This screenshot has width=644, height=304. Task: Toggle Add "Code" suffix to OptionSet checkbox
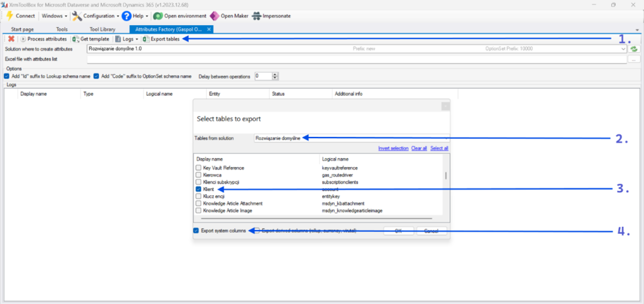(x=96, y=76)
